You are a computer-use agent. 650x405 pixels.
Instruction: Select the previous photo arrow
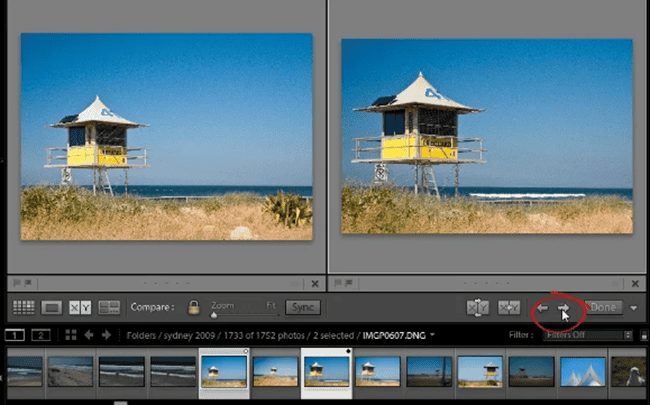tap(543, 308)
